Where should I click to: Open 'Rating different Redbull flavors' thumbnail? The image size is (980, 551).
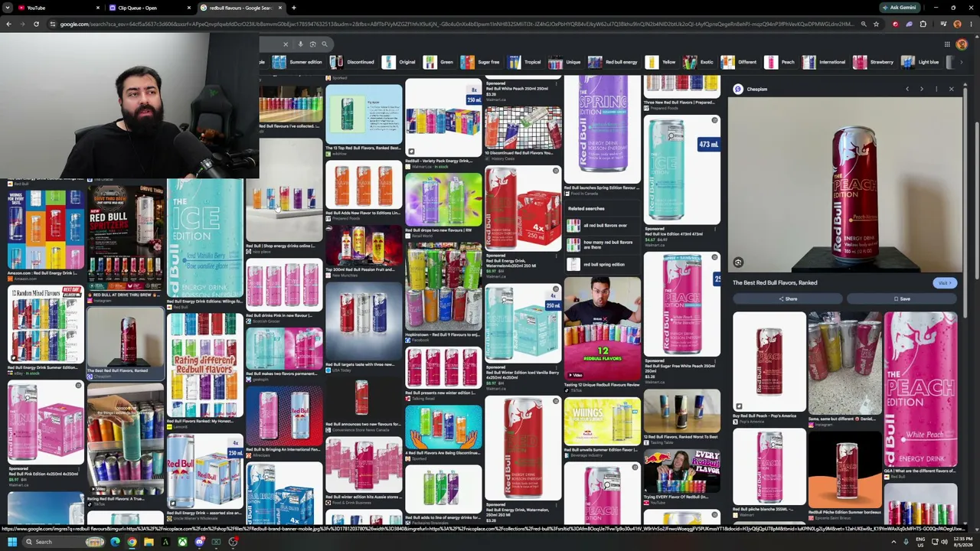pyautogui.click(x=205, y=364)
